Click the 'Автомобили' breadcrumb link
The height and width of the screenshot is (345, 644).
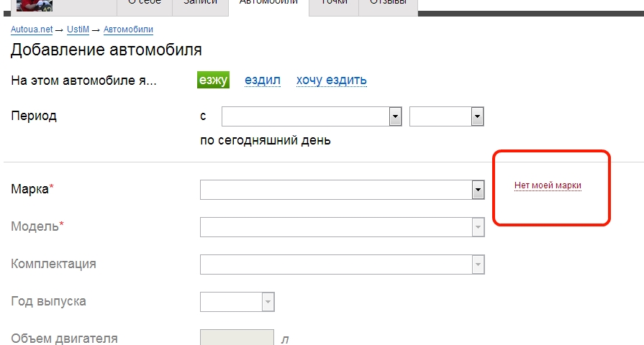[x=128, y=29]
